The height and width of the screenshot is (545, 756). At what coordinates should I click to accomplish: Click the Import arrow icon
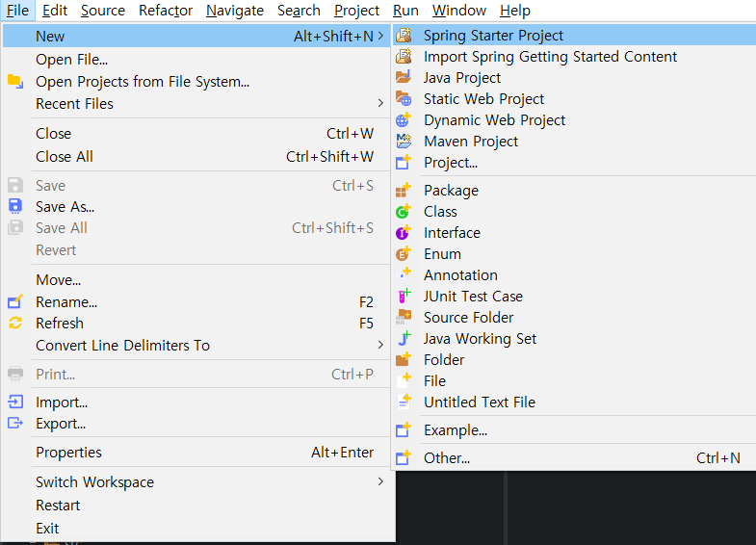(15, 402)
